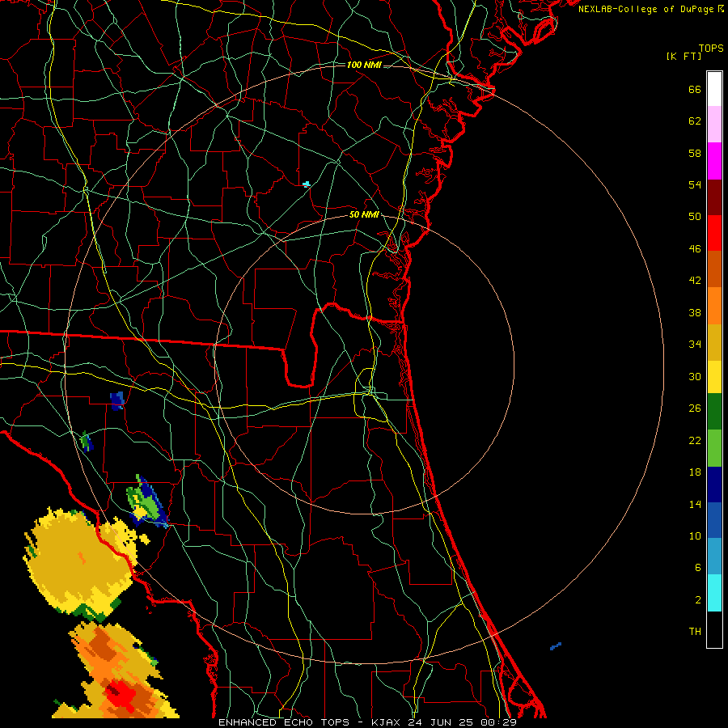Click the dark red 50-54 kft swatch
The width and height of the screenshot is (728, 728).
pos(714,197)
